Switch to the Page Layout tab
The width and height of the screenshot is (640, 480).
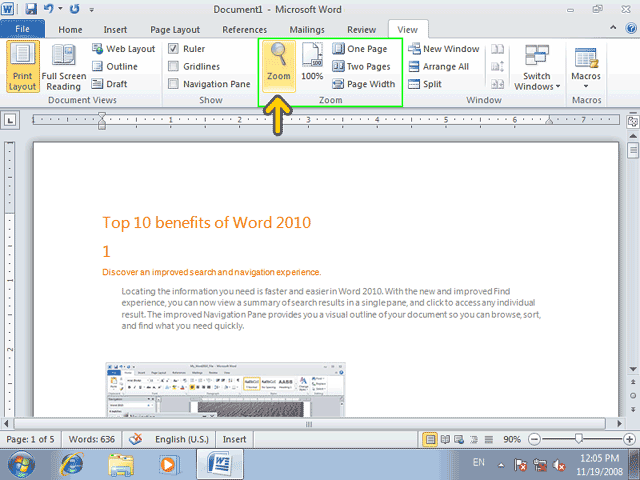point(175,30)
